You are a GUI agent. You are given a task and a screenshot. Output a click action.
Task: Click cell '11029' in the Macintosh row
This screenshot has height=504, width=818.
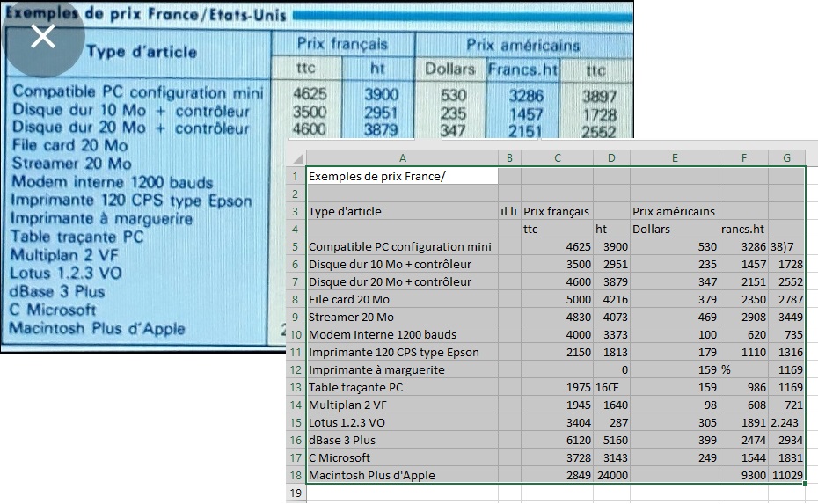pos(786,475)
